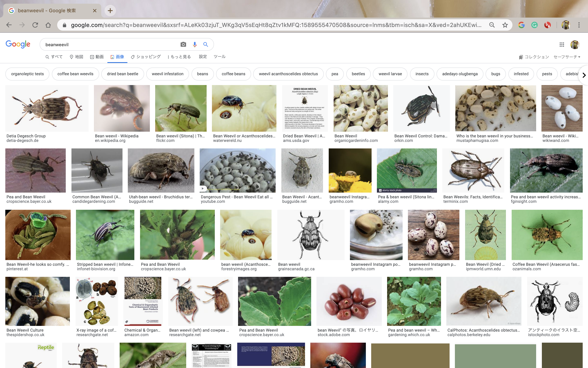Open the コレクション link

point(534,57)
